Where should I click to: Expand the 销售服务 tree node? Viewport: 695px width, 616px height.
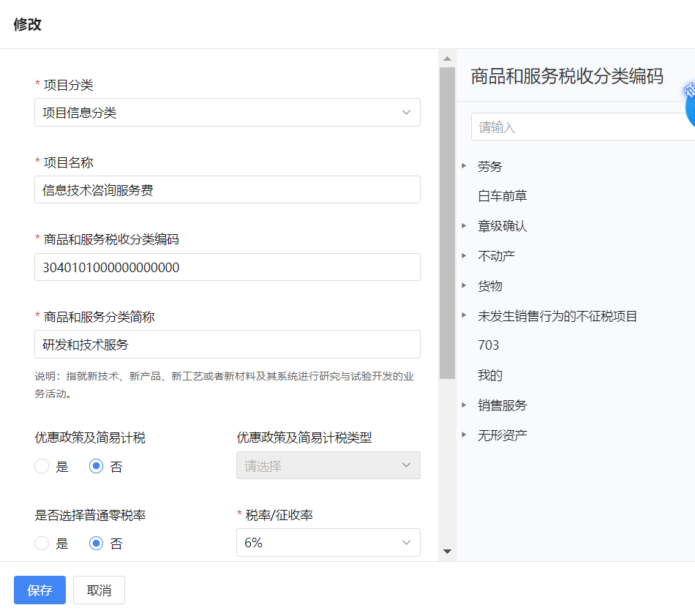[x=464, y=405]
